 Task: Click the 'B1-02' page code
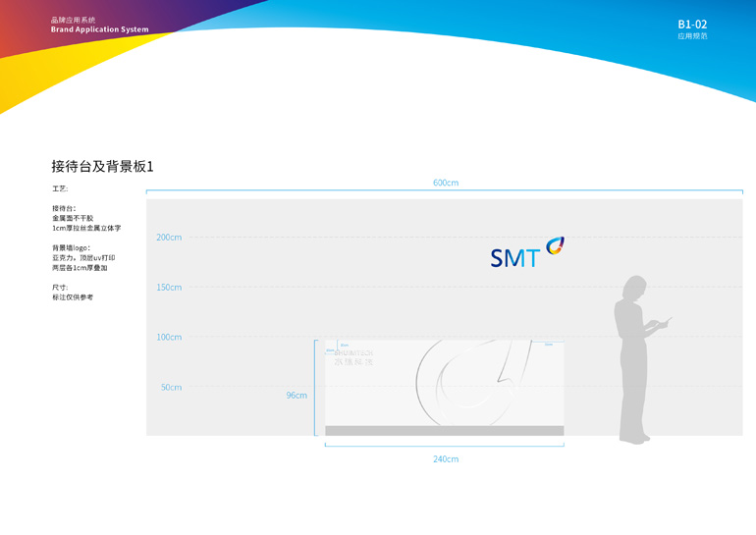point(692,25)
